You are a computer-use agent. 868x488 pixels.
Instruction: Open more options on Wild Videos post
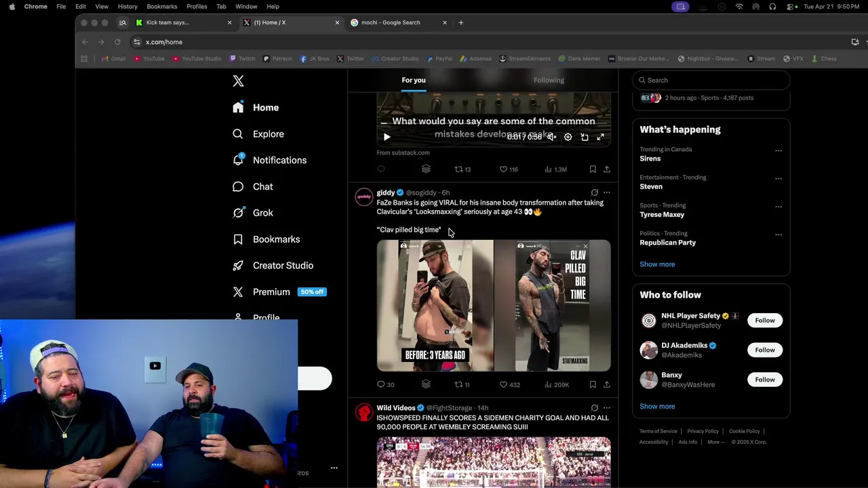click(x=607, y=408)
